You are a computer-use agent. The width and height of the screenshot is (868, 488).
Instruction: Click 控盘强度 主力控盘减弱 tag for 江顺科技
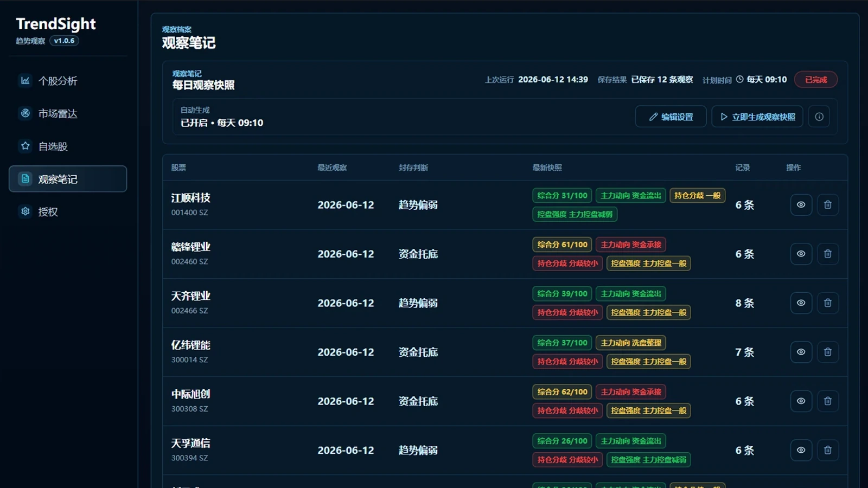tap(575, 214)
